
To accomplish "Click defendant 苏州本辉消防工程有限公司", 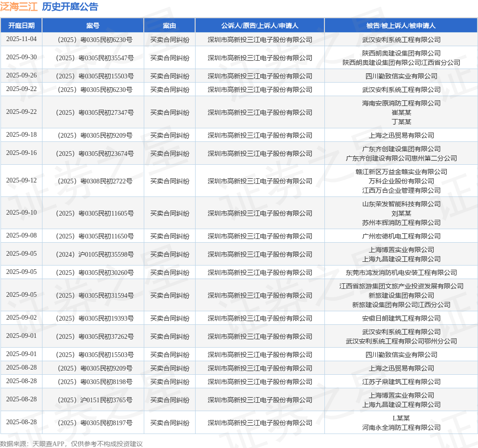I will tap(401, 223).
